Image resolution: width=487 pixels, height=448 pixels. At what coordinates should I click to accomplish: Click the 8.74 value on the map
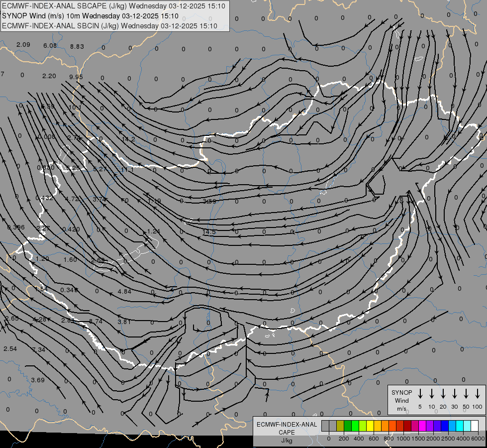click(96, 321)
